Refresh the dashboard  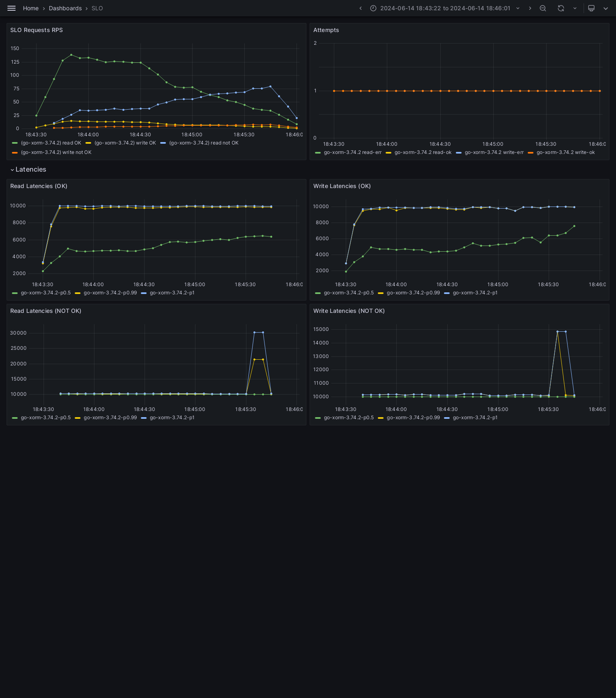[561, 8]
